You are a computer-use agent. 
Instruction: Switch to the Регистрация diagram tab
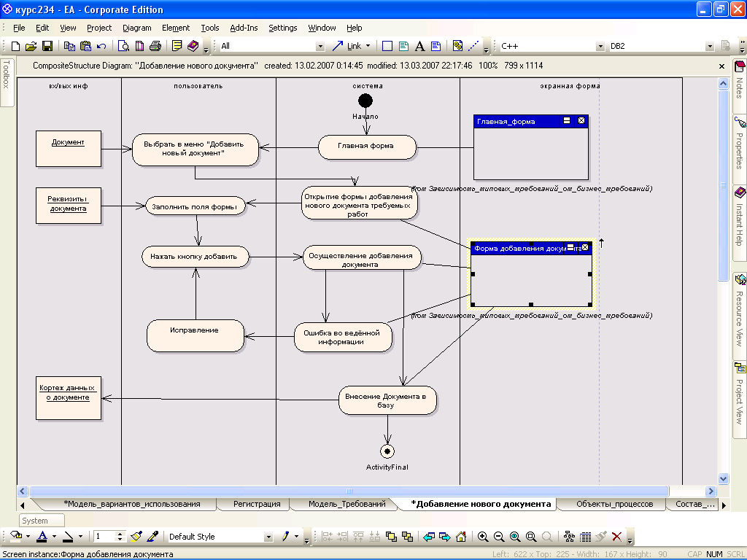coord(256,504)
